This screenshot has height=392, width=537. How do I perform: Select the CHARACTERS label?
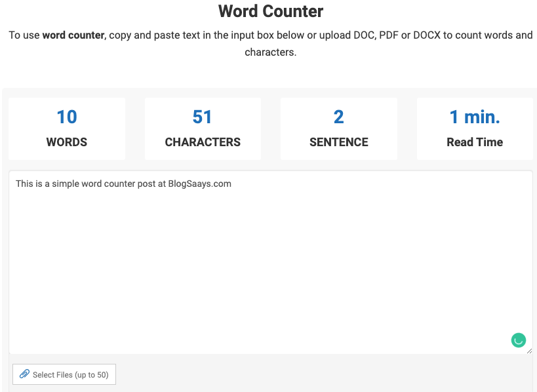(x=203, y=142)
